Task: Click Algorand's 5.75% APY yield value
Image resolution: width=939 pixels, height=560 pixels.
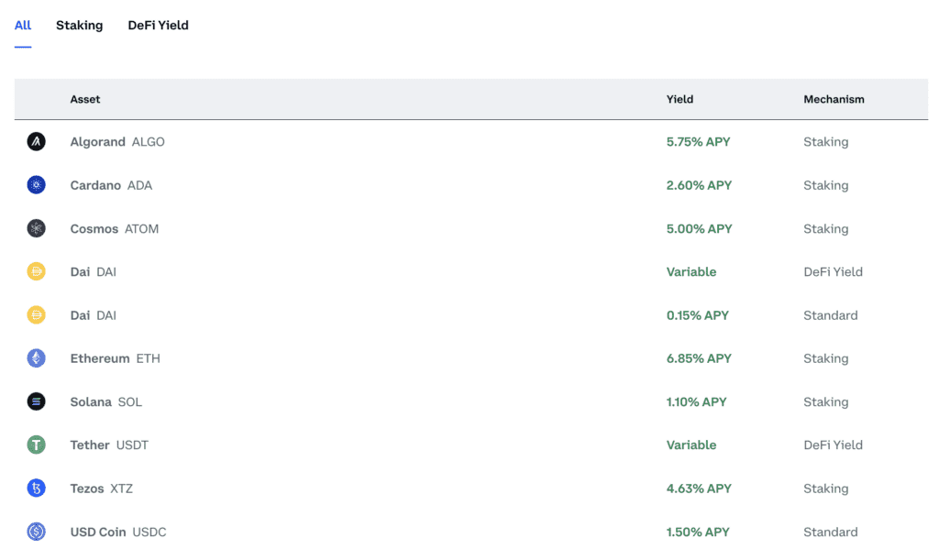Action: [x=698, y=142]
